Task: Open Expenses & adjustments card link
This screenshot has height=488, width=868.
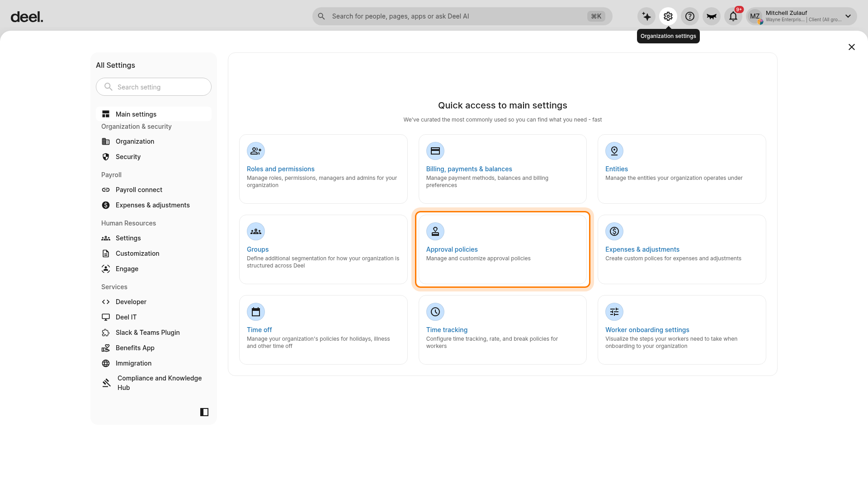Action: pos(642,249)
